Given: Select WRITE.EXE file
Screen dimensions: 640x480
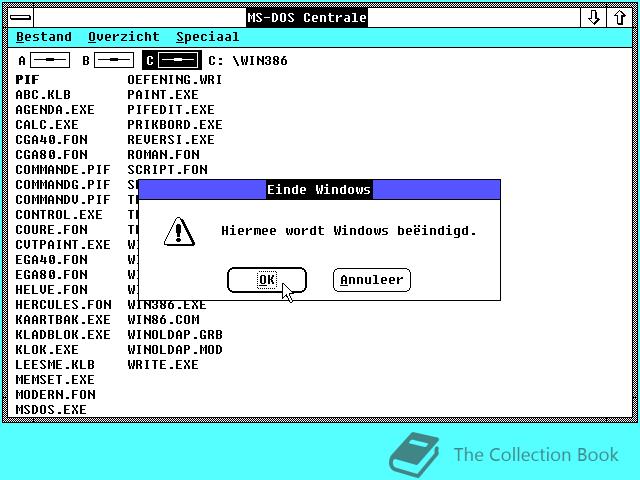Looking at the screenshot, I should tap(163, 364).
